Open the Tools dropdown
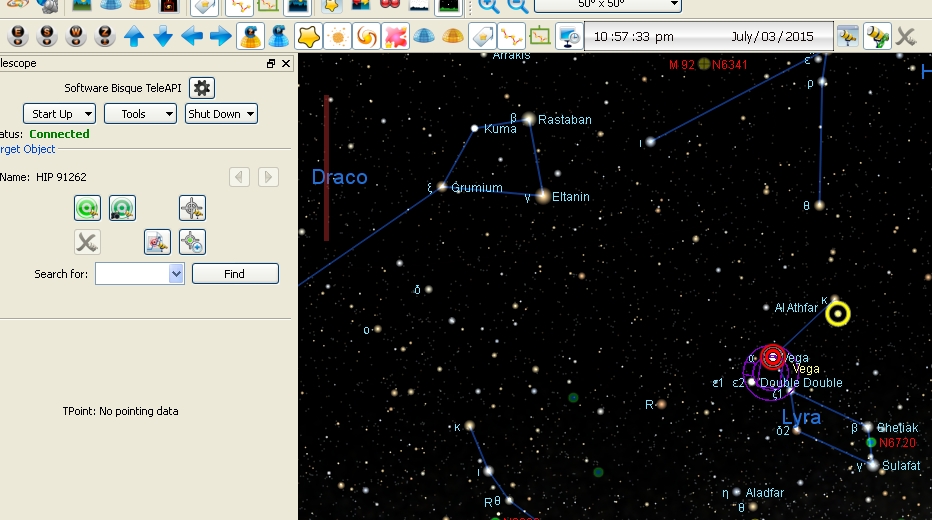The image size is (932, 520). click(x=140, y=114)
